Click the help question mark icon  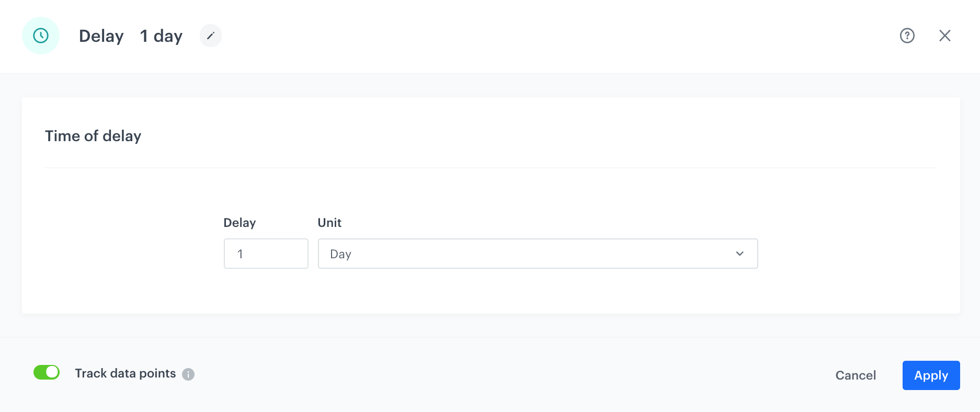[x=907, y=36]
